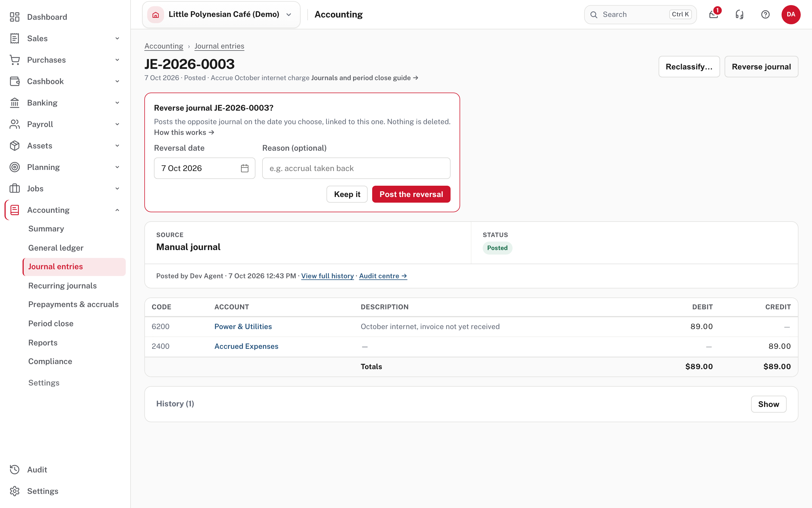Click the Search box in header
Screen dimensions: 812x508
(640, 14)
